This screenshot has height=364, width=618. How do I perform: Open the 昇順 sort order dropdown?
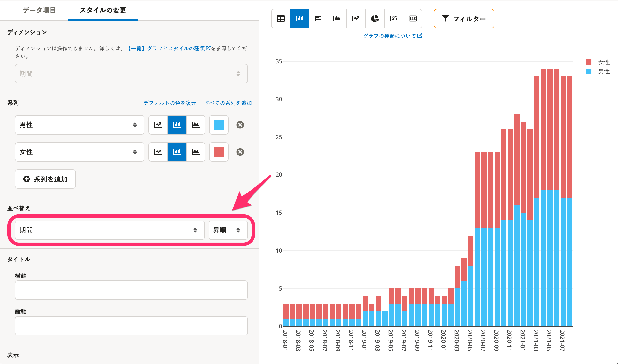[x=228, y=230]
